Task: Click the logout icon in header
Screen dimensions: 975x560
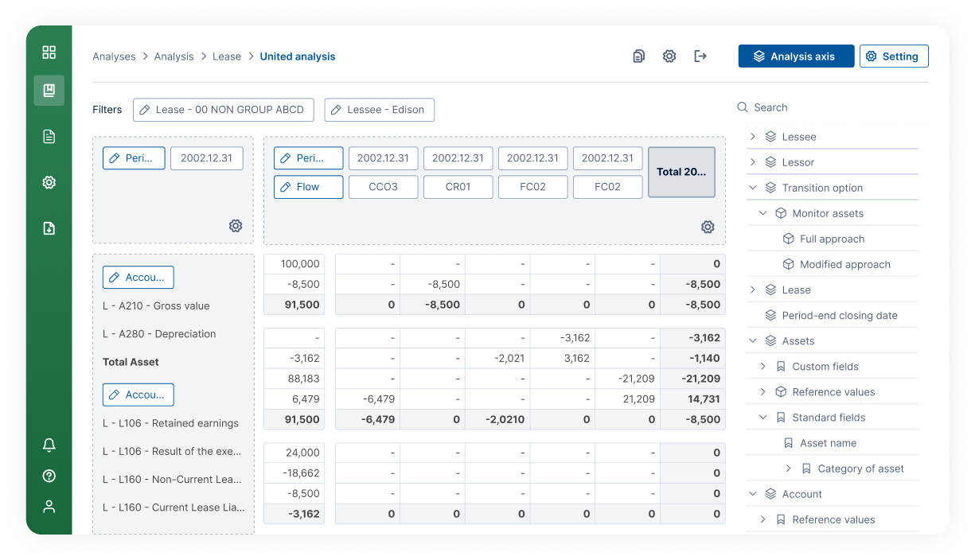Action: [700, 56]
